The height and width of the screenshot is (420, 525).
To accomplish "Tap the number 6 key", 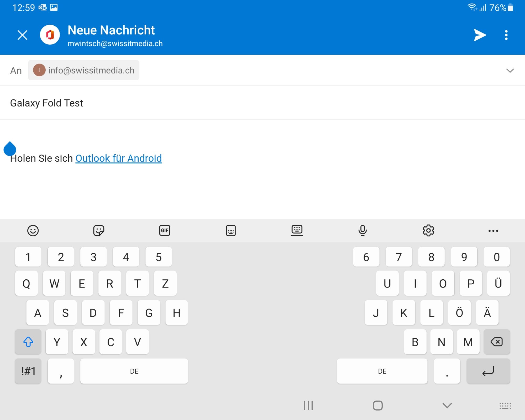I will click(x=366, y=257).
